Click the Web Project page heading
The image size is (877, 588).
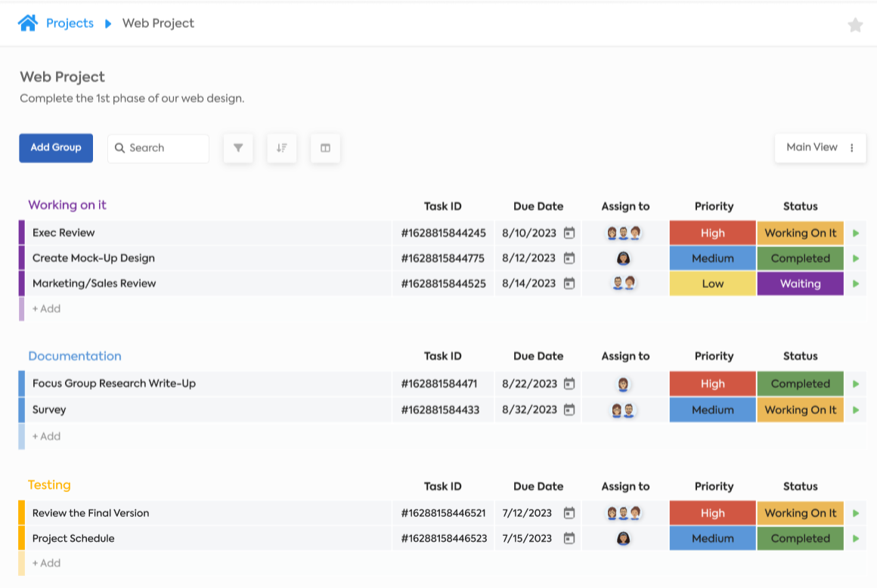pyautogui.click(x=63, y=77)
